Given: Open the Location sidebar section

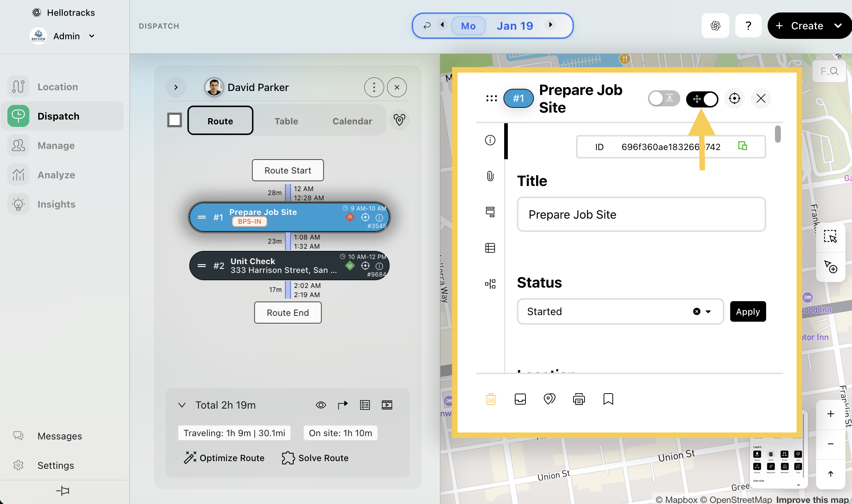Looking at the screenshot, I should (62, 87).
